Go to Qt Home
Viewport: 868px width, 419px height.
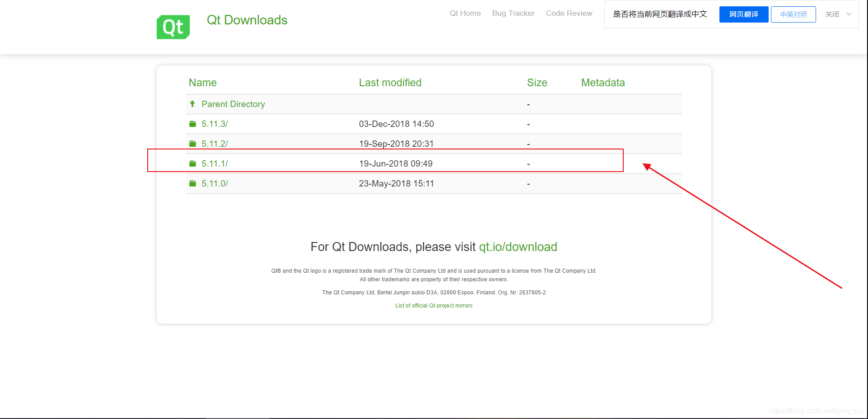tap(465, 13)
